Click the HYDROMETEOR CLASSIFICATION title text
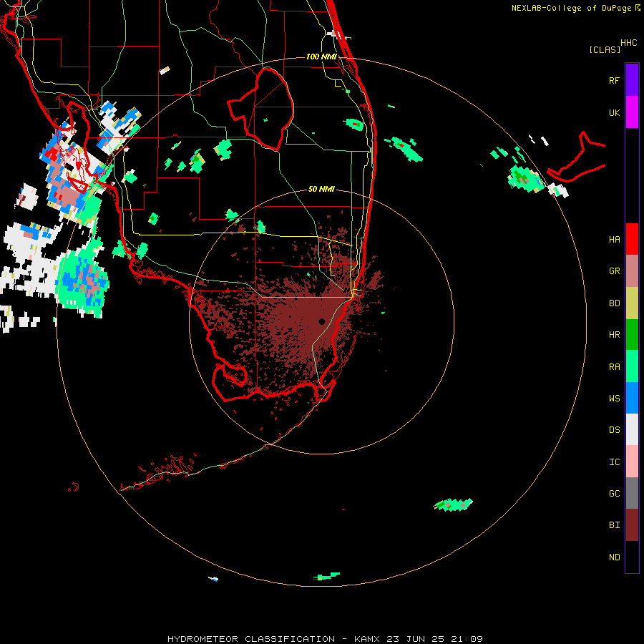This screenshot has width=644, height=644. pos(250,639)
